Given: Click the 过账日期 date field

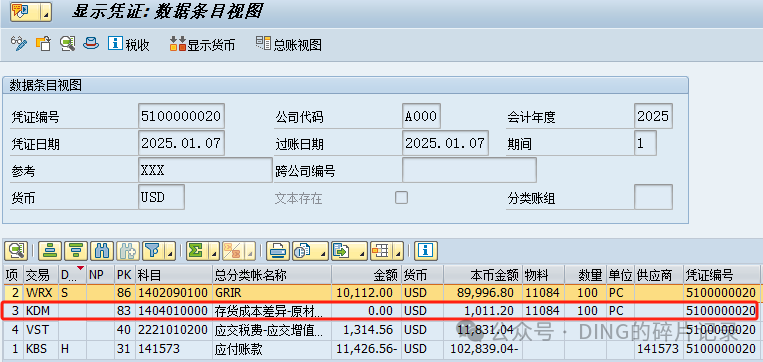Looking at the screenshot, I should click(x=446, y=143).
